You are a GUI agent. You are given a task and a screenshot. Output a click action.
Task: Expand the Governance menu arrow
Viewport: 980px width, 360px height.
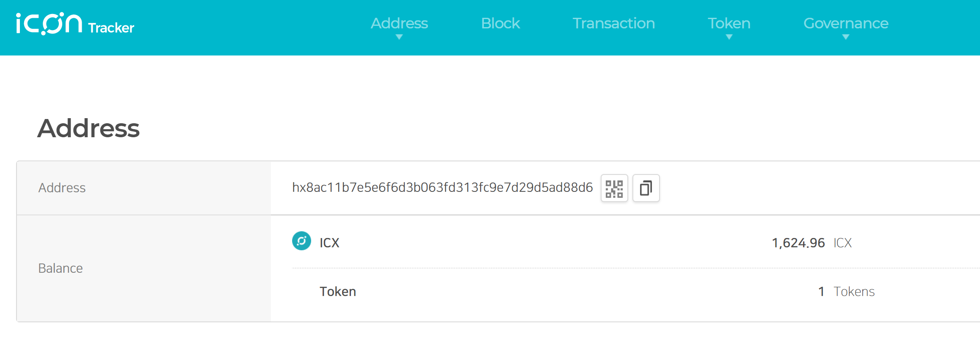coord(846,37)
